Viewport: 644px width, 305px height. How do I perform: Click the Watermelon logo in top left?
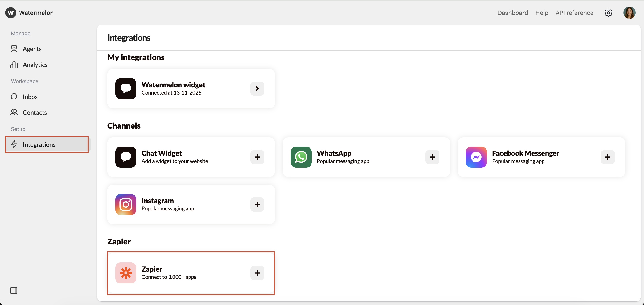click(x=10, y=13)
